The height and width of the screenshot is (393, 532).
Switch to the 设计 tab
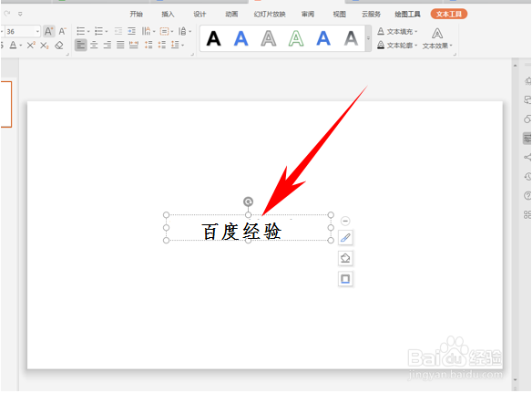coord(199,14)
